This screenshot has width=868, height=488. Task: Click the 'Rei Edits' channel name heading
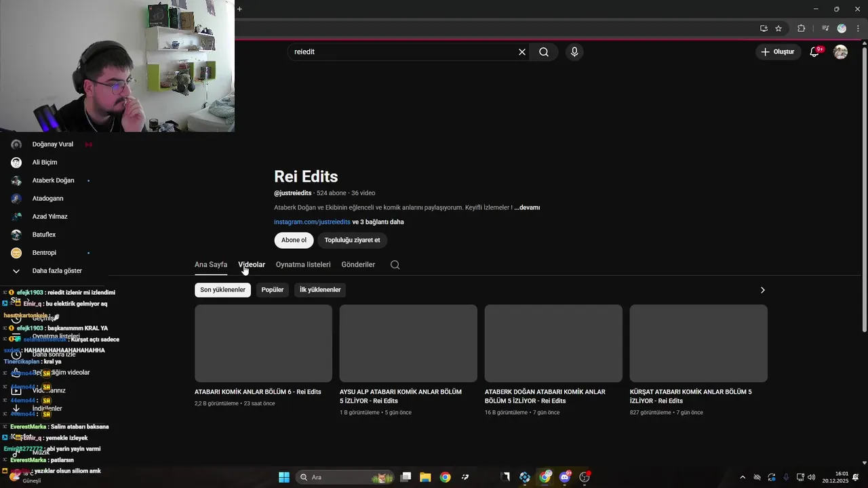[306, 176]
